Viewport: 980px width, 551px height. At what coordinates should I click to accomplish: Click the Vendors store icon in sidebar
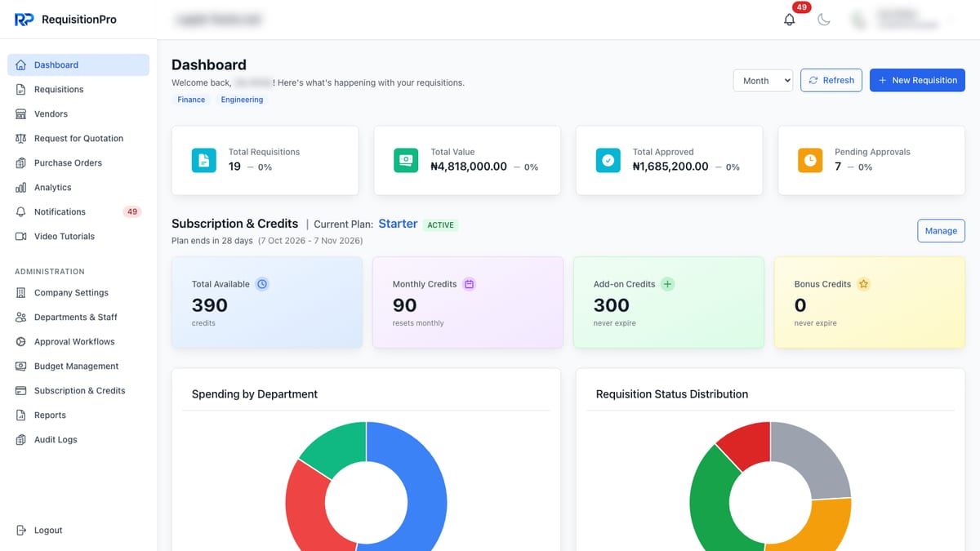click(x=21, y=114)
